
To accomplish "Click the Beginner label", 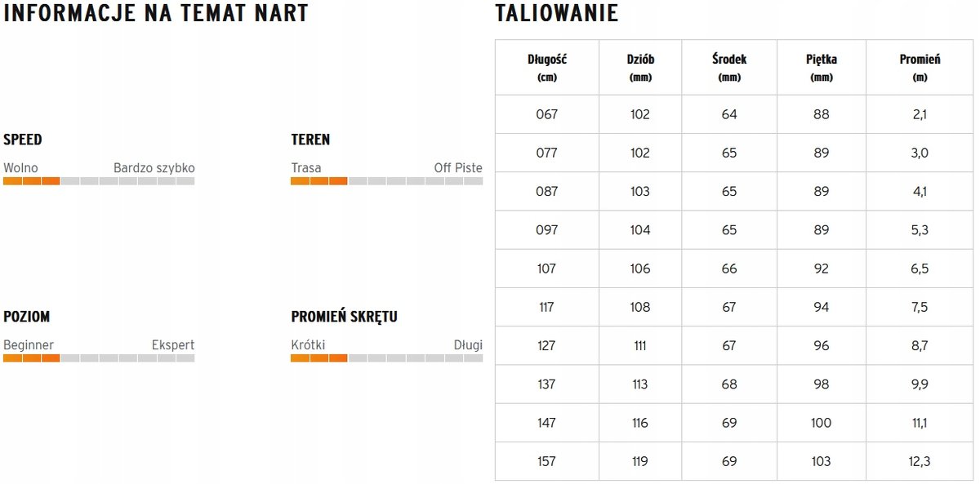I will (x=29, y=345).
